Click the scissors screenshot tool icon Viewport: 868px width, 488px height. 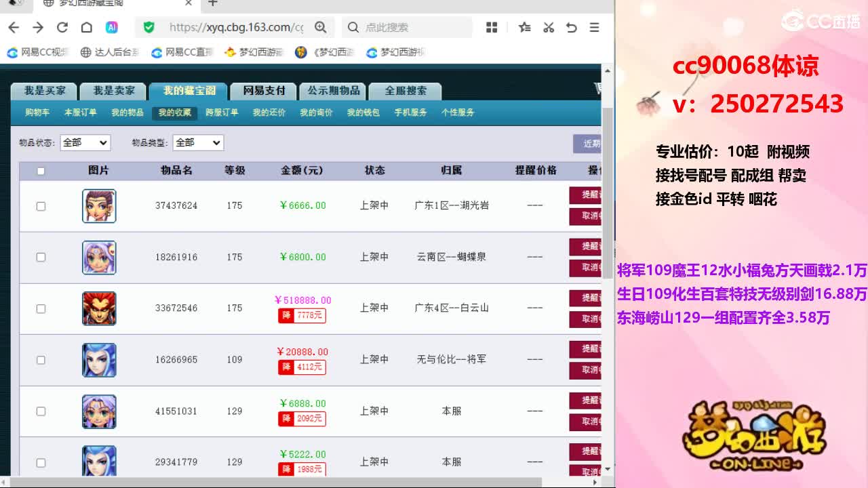tap(549, 27)
